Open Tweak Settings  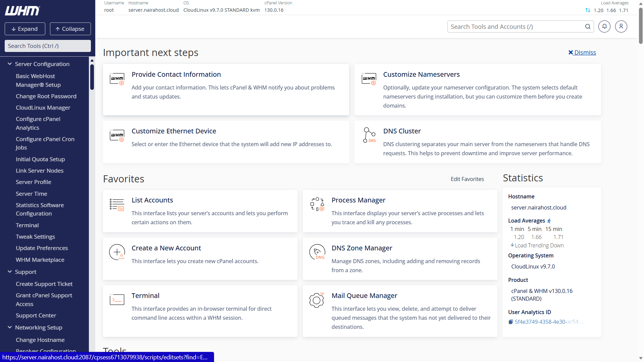[35, 237]
